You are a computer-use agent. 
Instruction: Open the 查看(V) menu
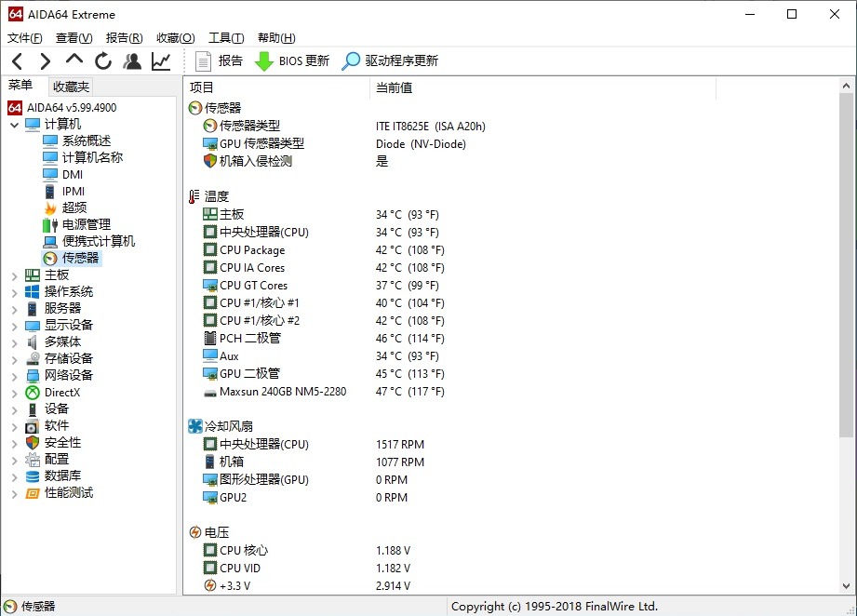[x=74, y=38]
